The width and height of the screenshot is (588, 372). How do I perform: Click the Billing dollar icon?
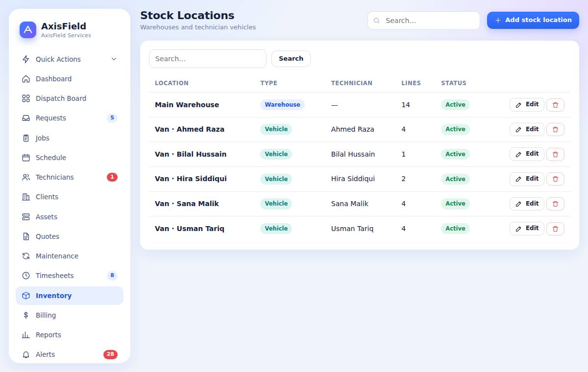point(26,315)
